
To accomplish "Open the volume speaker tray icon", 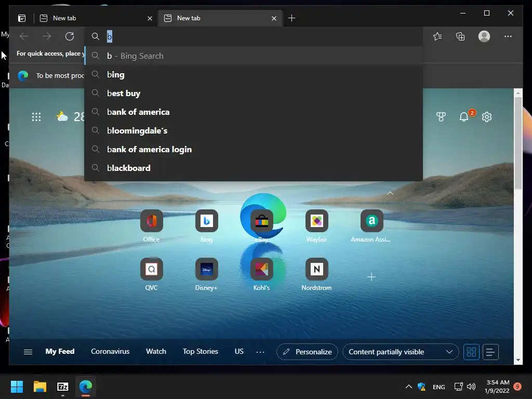I will click(471, 387).
